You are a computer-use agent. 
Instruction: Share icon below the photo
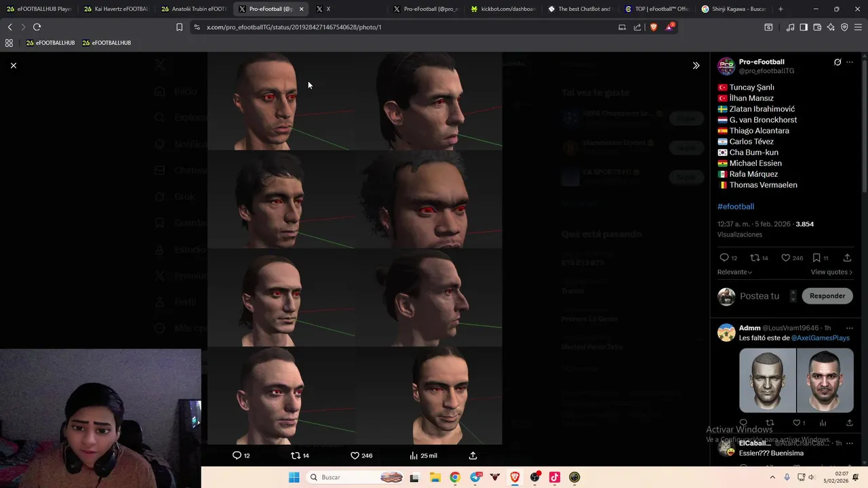point(473,455)
